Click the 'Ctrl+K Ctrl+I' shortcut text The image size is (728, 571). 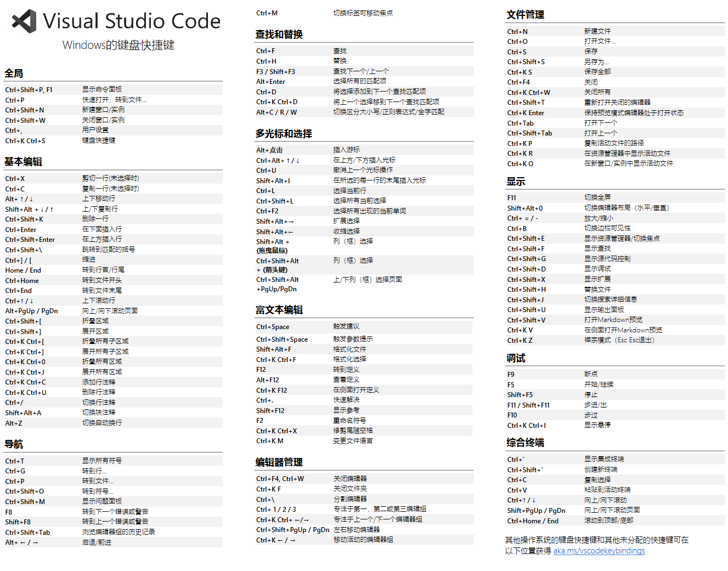click(527, 426)
